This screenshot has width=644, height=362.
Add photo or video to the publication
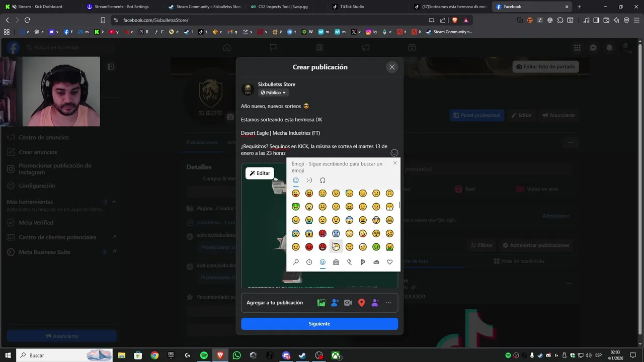(x=321, y=303)
